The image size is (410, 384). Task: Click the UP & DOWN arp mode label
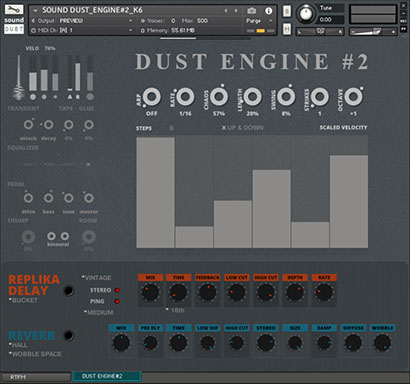(245, 128)
